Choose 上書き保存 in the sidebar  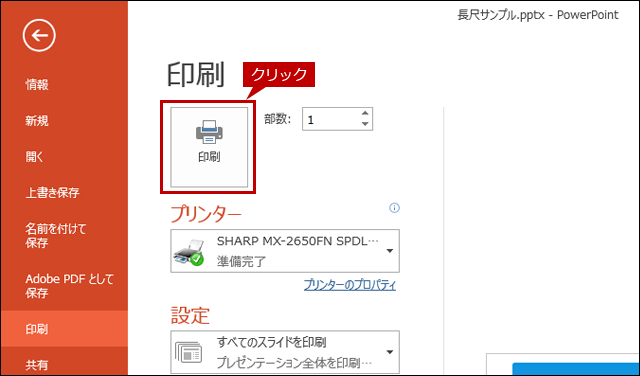52,193
